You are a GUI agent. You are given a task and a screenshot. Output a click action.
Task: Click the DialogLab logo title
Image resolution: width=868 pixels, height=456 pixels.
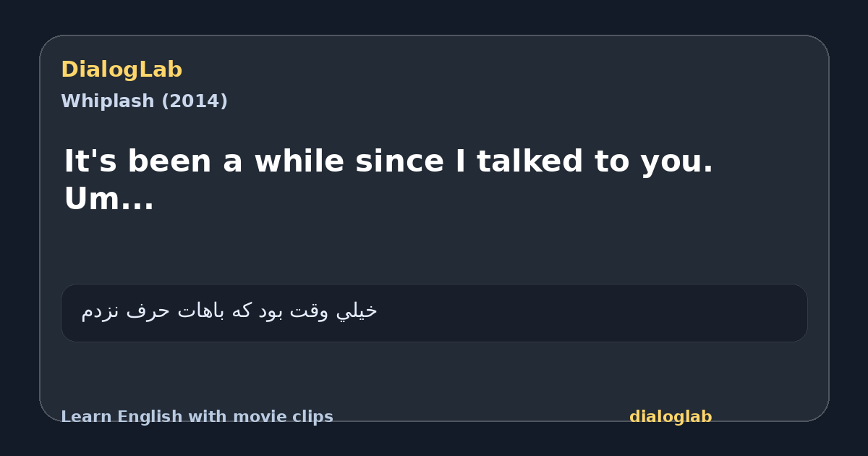click(x=122, y=70)
